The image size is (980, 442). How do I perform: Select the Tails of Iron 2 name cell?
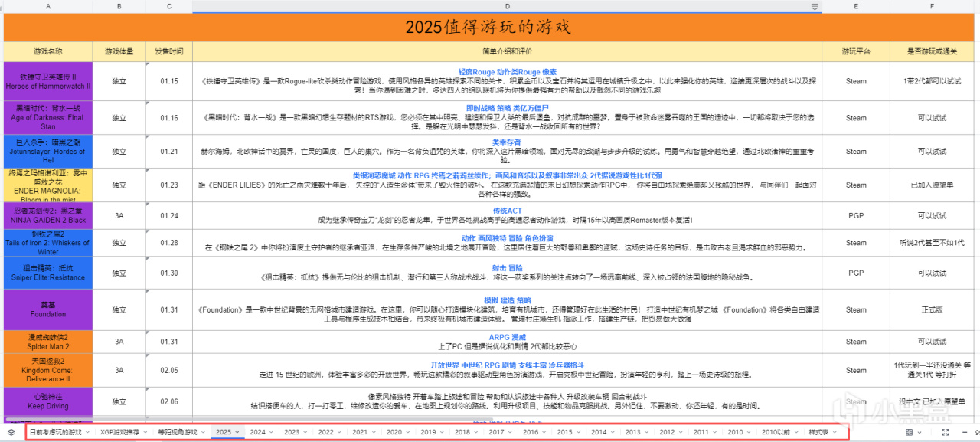point(48,242)
